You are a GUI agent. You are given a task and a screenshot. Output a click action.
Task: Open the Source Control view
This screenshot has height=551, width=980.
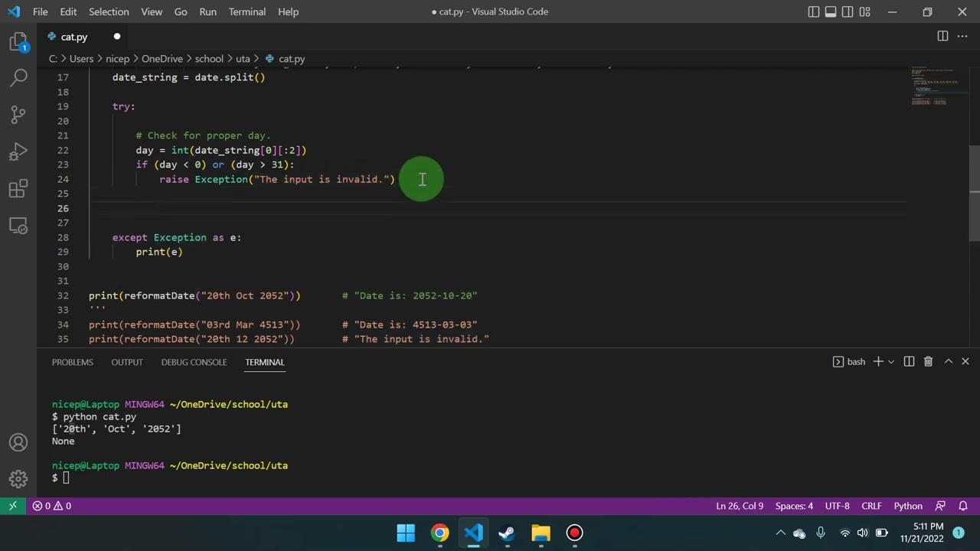click(18, 115)
